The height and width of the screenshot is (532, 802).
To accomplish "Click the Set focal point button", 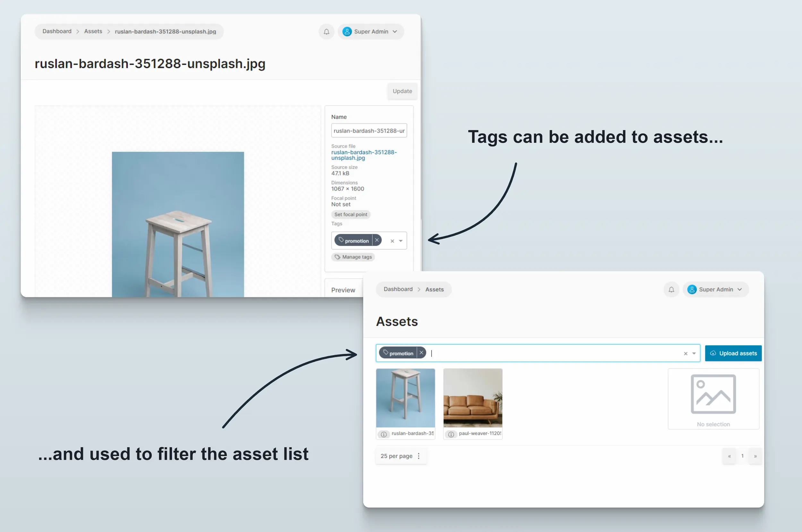I will (x=351, y=214).
